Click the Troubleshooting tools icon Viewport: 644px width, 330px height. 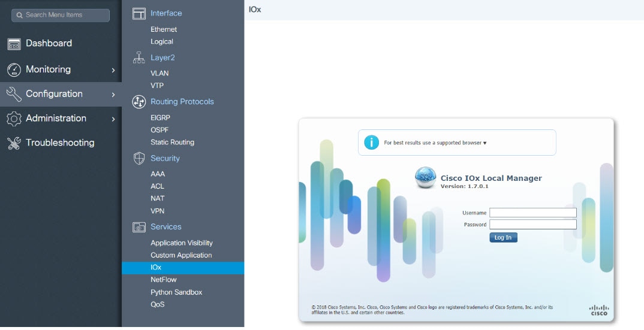[14, 143]
